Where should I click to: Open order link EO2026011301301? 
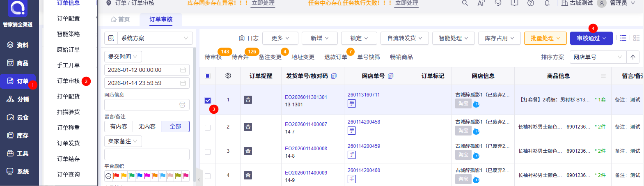pos(306,97)
